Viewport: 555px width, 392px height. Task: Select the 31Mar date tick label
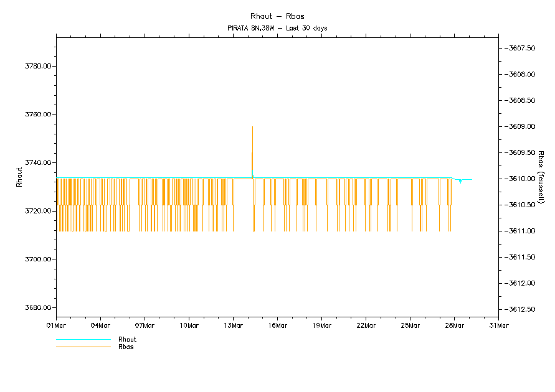coord(498,325)
